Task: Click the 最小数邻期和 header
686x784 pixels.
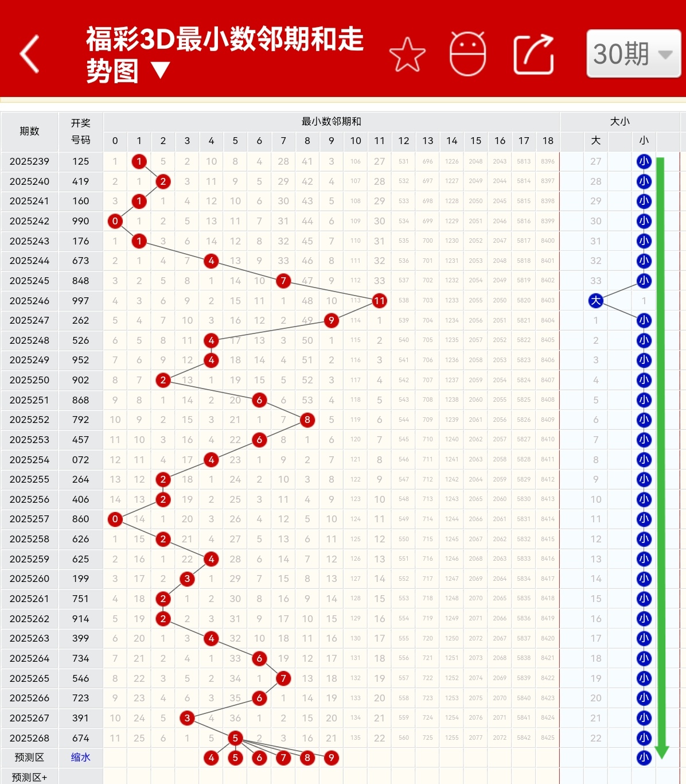Action: pos(332,122)
